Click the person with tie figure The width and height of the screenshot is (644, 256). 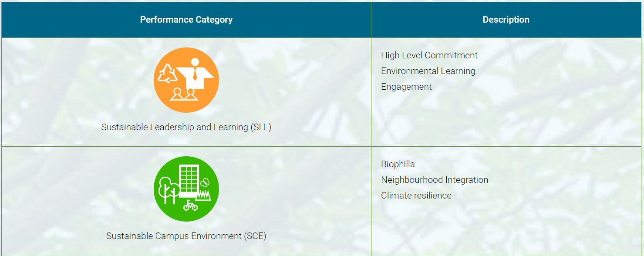click(x=195, y=73)
